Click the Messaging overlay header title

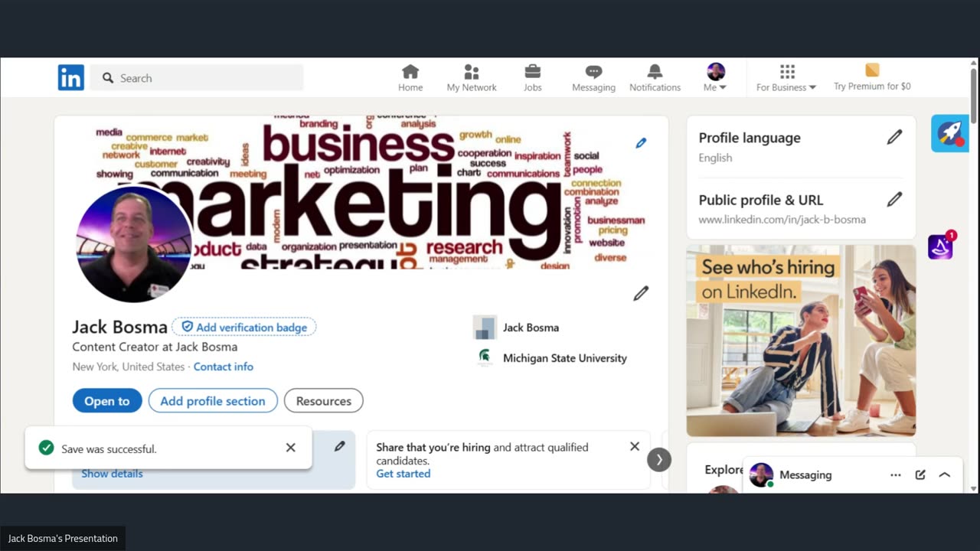click(x=805, y=475)
